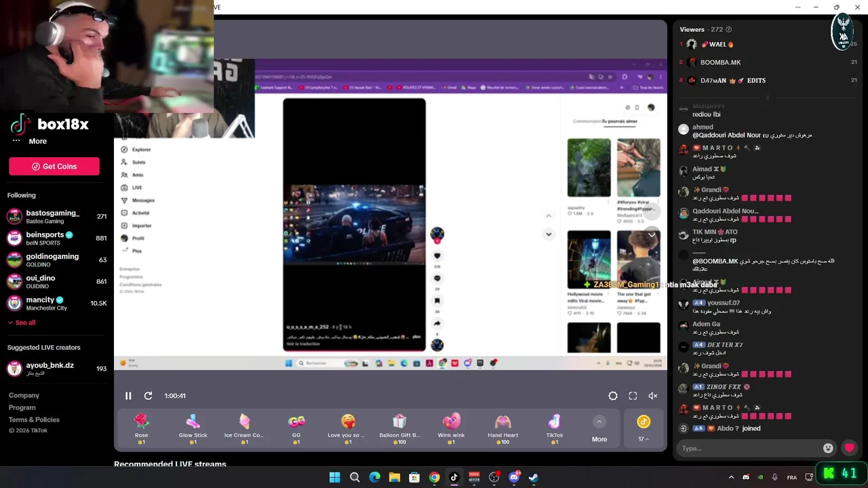Open File Explorer from taskbar
868x488 pixels.
click(394, 477)
